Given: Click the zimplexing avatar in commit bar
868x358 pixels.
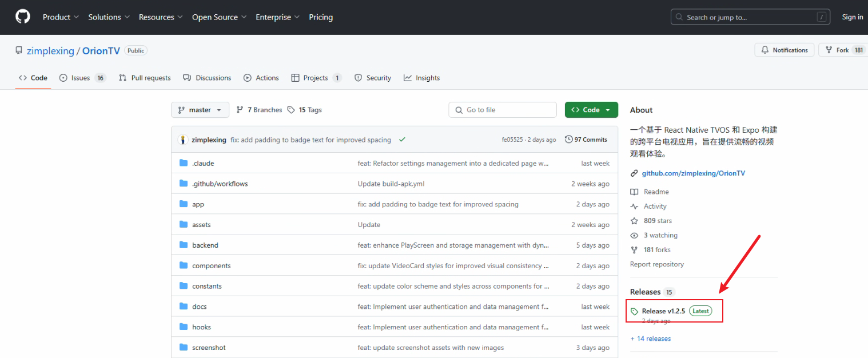Looking at the screenshot, I should (x=184, y=140).
